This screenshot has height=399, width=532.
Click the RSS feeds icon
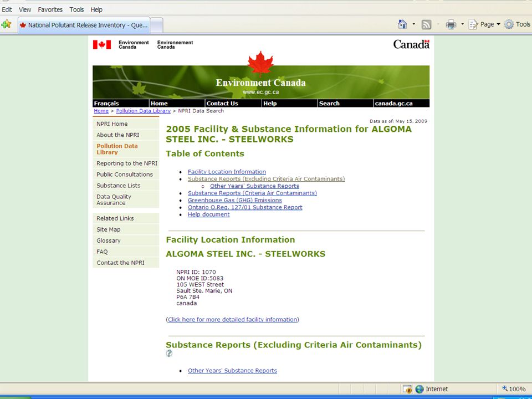(x=426, y=24)
